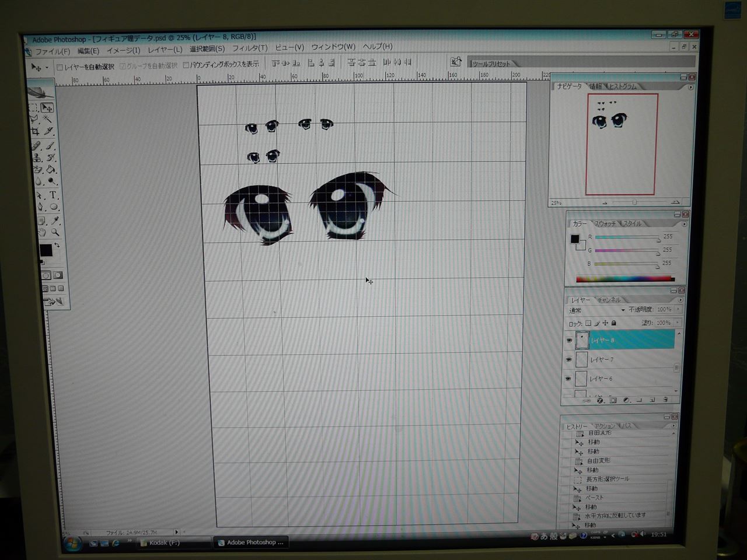Open the イメージ(I) menu

pos(123,50)
